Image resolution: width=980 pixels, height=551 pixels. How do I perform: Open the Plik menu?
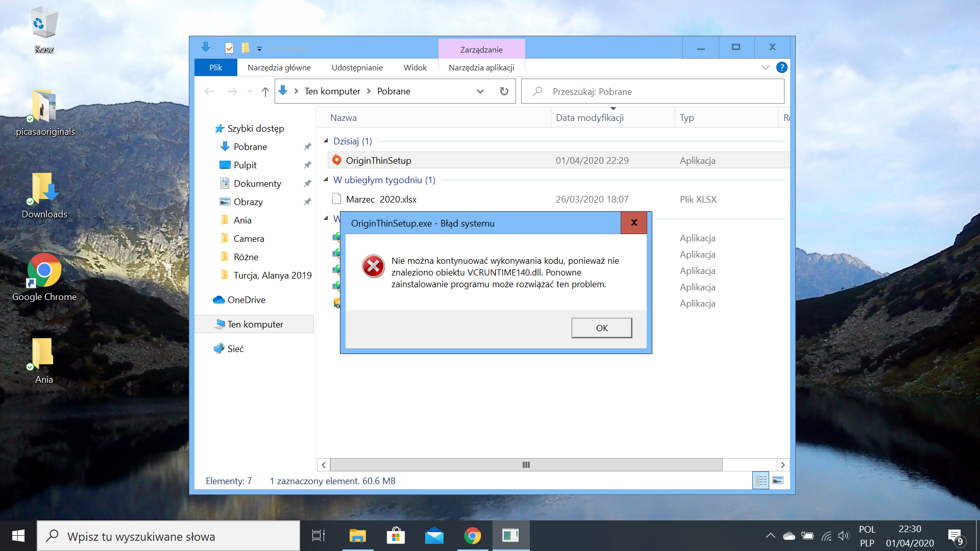click(x=215, y=67)
